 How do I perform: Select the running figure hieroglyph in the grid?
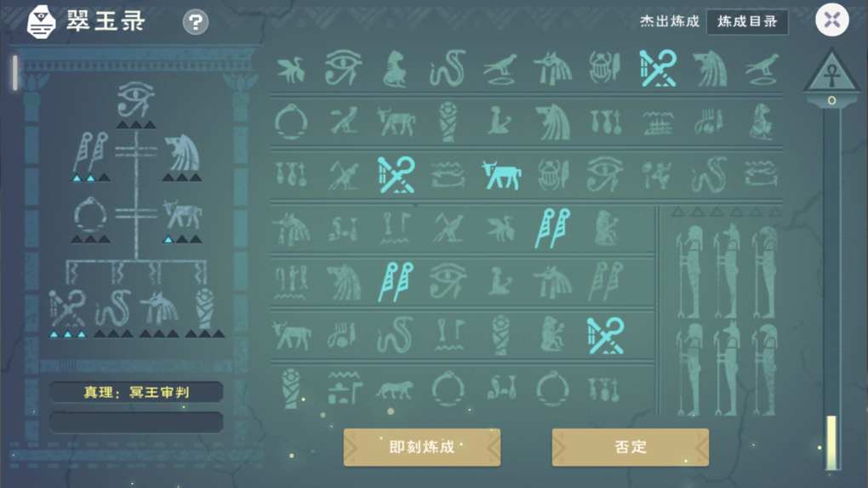tap(656, 175)
